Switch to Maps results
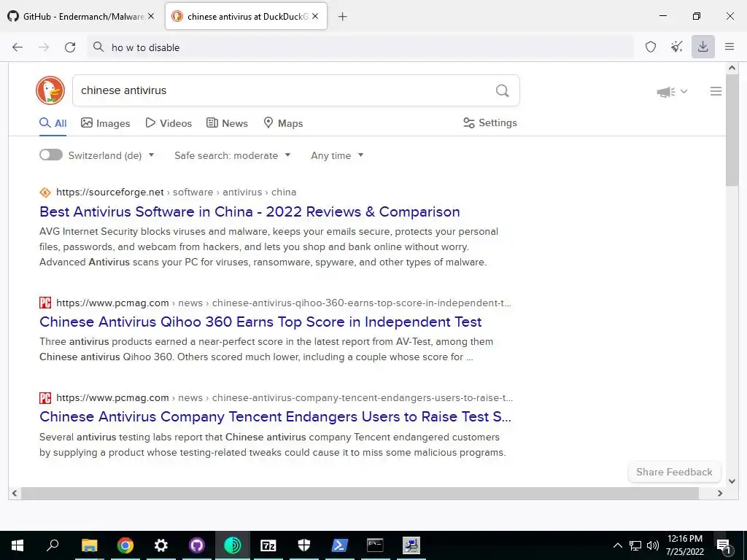The width and height of the screenshot is (747, 560). [283, 123]
